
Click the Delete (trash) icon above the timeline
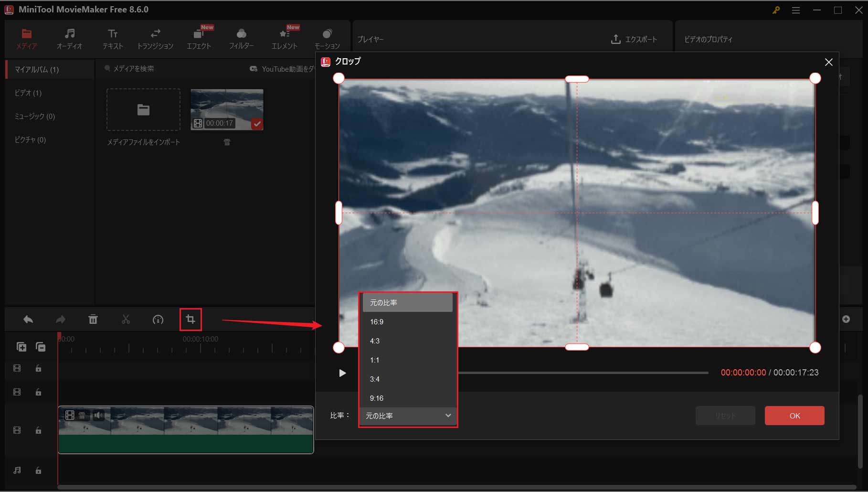click(94, 319)
